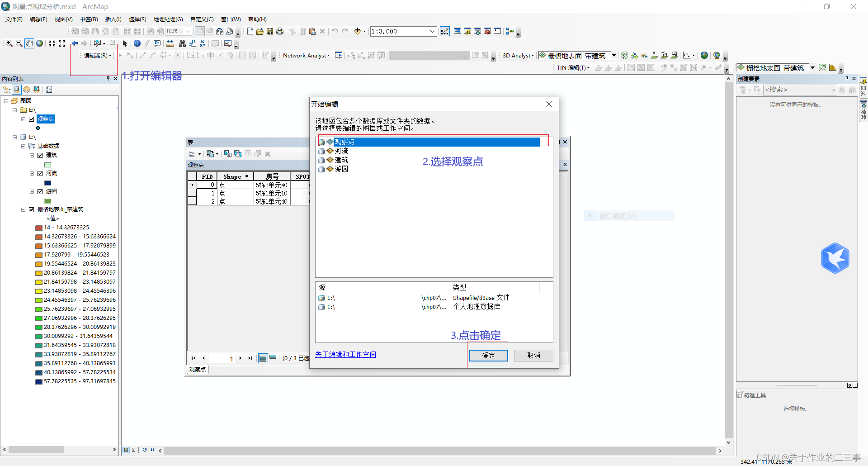868x466 pixels.
Task: Open the Editor toolbar icon
Action: 445,31
